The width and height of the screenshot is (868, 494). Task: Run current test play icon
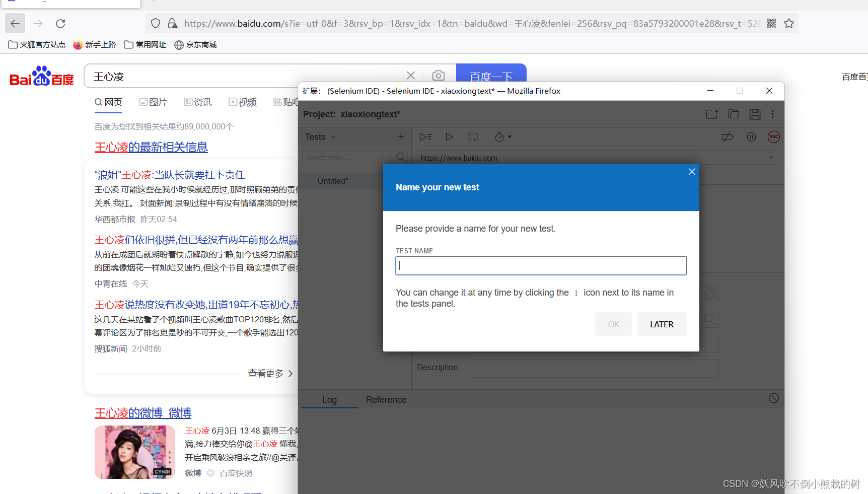point(449,137)
